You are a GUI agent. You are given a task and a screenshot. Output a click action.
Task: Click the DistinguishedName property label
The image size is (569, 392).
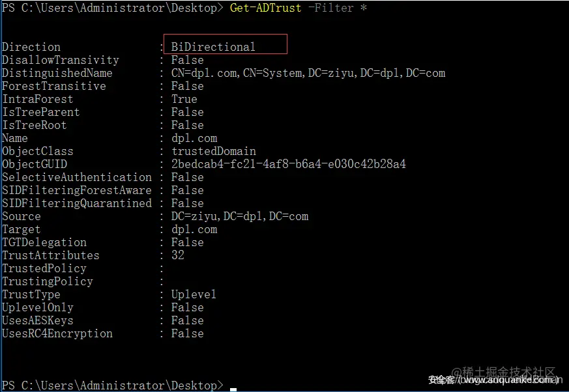coord(57,73)
